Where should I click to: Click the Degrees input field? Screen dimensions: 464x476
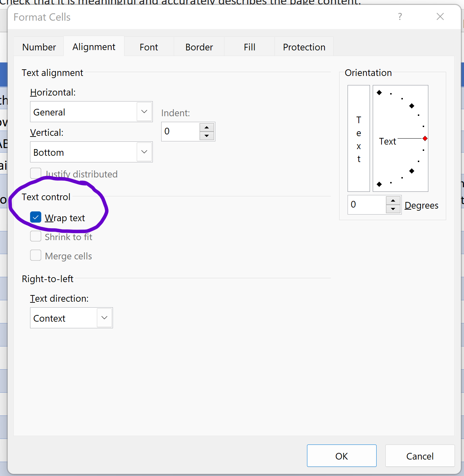(x=366, y=205)
